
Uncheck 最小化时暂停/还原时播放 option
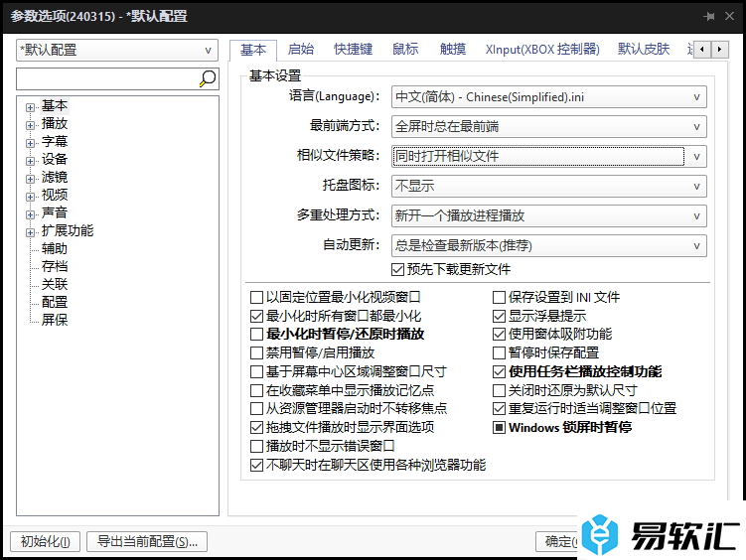257,335
